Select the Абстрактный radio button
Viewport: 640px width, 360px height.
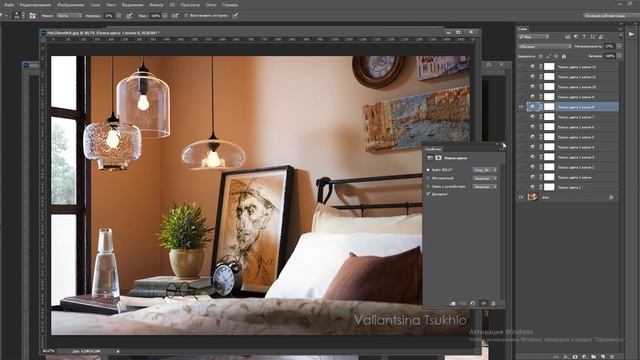point(428,178)
